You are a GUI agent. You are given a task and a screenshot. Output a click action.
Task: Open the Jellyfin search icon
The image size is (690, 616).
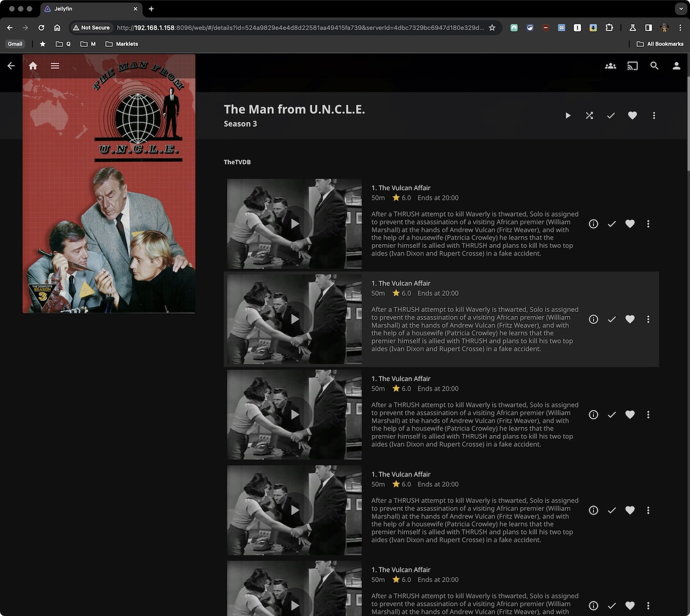pos(654,66)
